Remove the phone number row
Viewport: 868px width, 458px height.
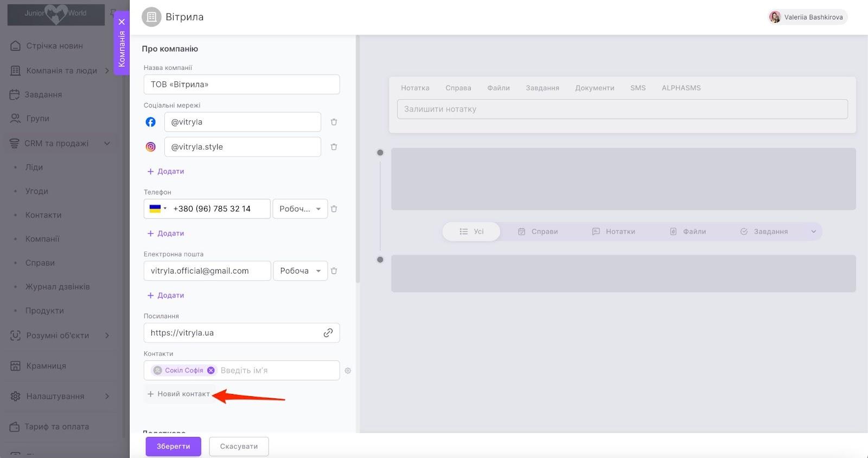tap(334, 209)
